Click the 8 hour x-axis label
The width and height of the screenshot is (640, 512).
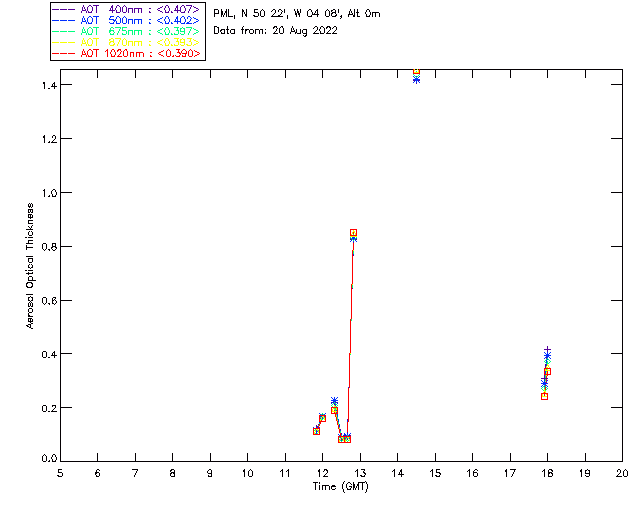[173, 473]
